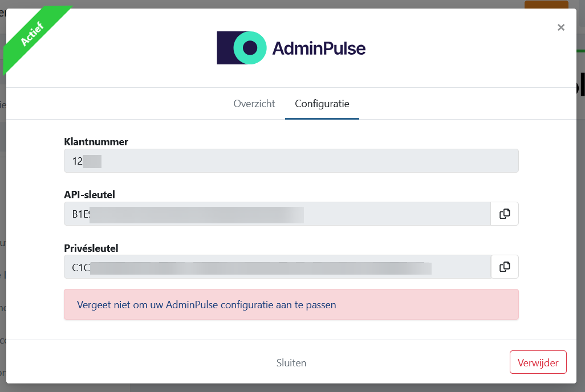Switch to the Overzicht tab
This screenshot has width=585, height=392.
coord(254,104)
